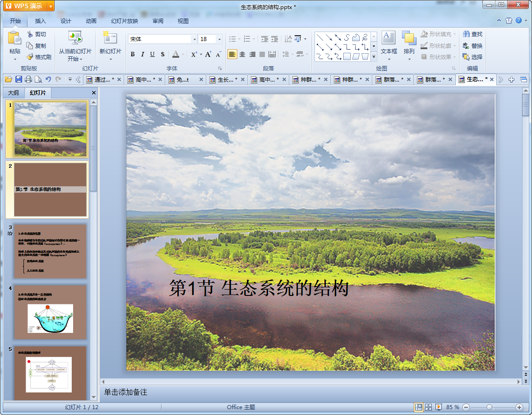Expand the font size dropdown showing 18
The image size is (532, 415).
point(219,39)
